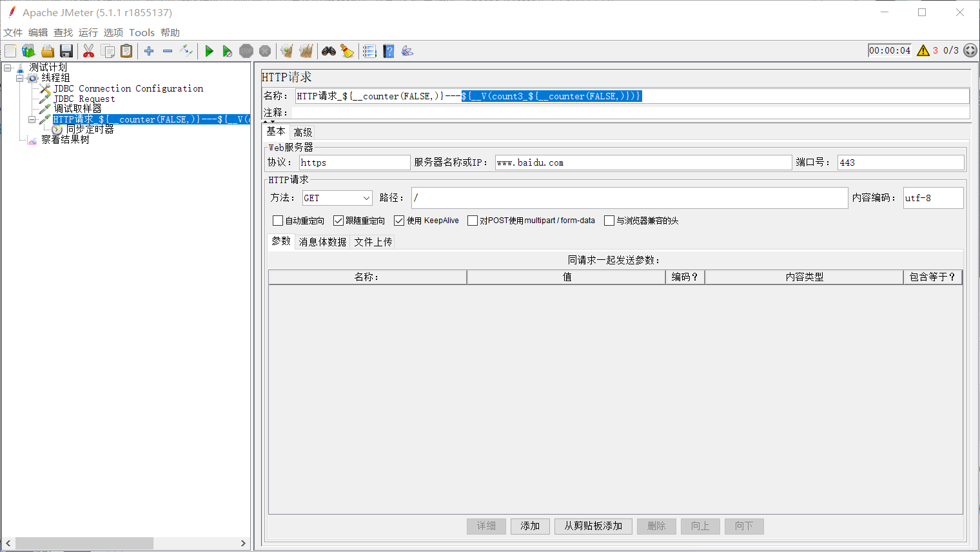The width and height of the screenshot is (980, 552).
Task: Click the blue feather icon right of Help
Action: [x=407, y=51]
